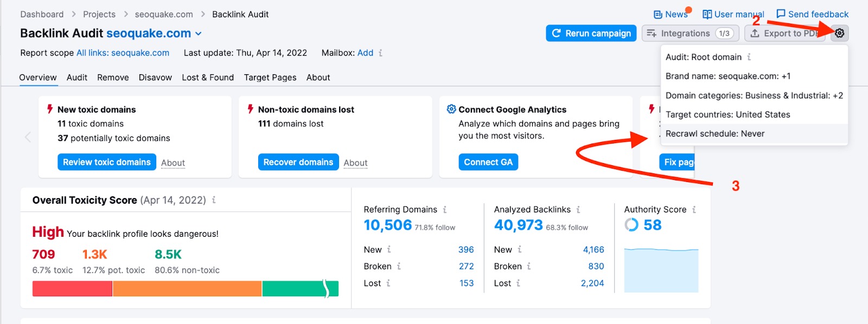Go to seoquake.com breadcrumb

pos(164,14)
